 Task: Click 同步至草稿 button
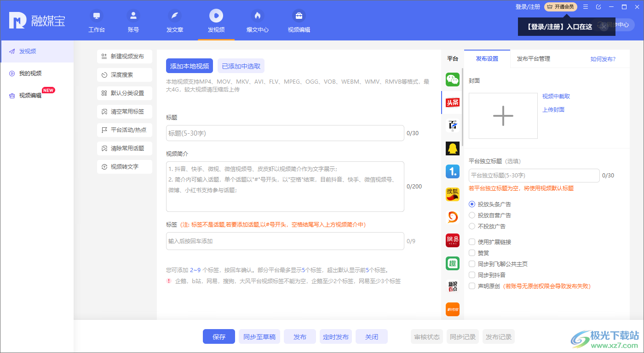coord(259,337)
